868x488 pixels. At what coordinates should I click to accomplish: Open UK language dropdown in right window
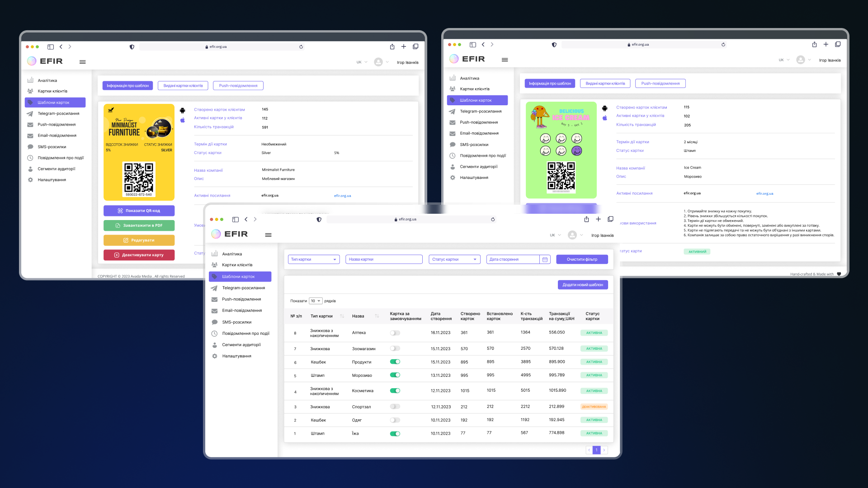tap(784, 60)
